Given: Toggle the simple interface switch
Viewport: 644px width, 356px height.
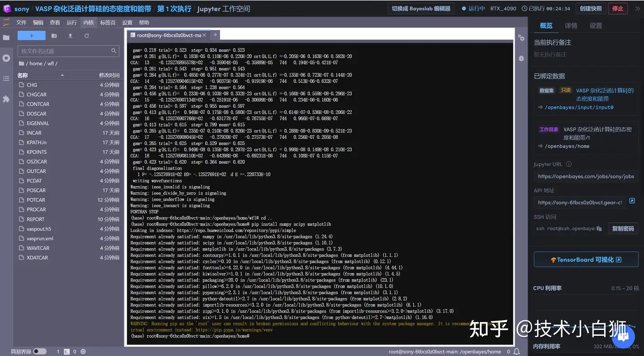Looking at the screenshot, I should [x=40, y=352].
